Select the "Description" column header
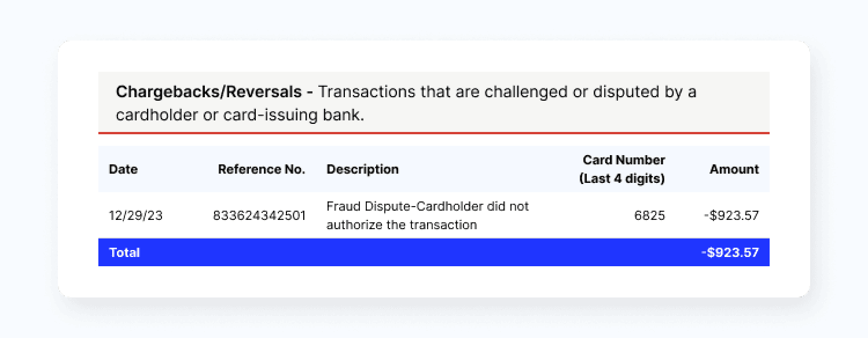 (x=362, y=170)
